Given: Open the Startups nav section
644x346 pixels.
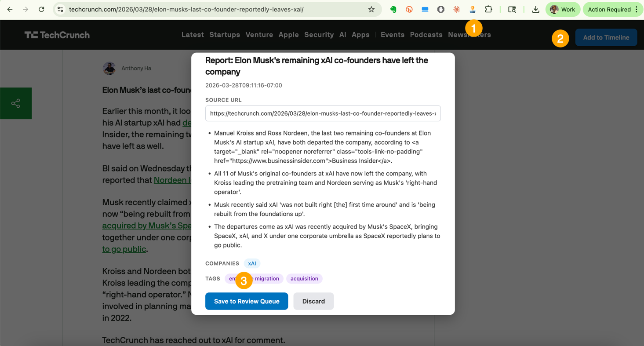Looking at the screenshot, I should coord(225,35).
